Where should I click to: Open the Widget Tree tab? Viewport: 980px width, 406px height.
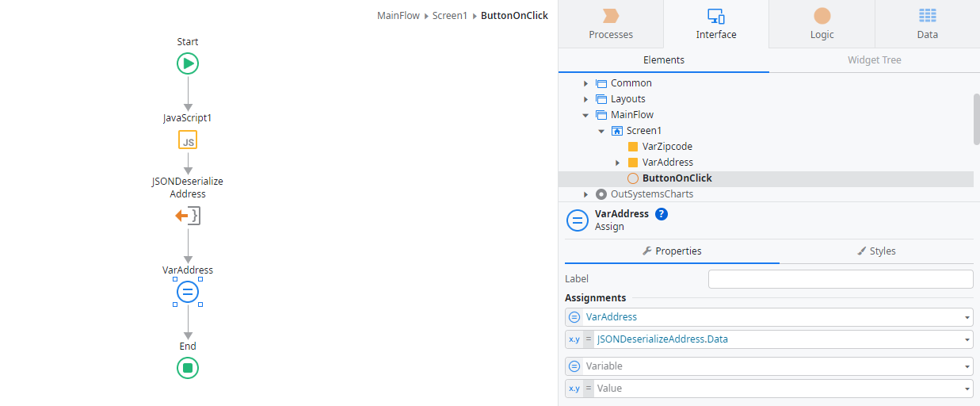[x=874, y=60]
